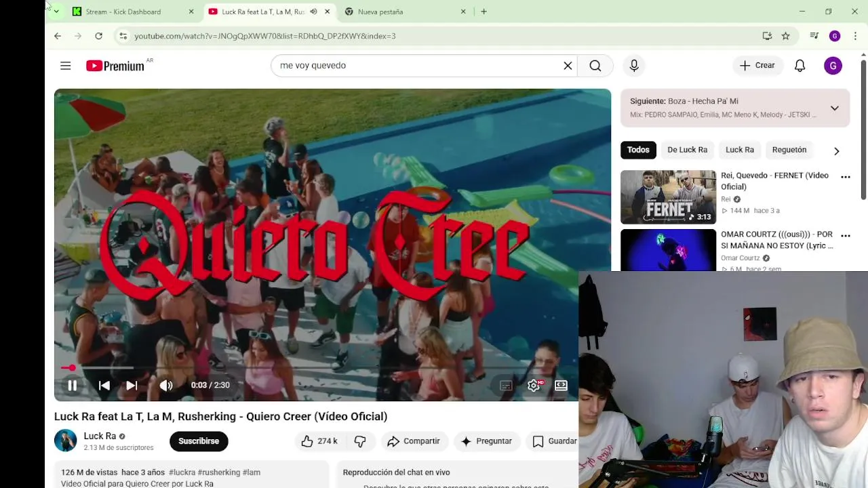Dislike the video

click(360, 441)
